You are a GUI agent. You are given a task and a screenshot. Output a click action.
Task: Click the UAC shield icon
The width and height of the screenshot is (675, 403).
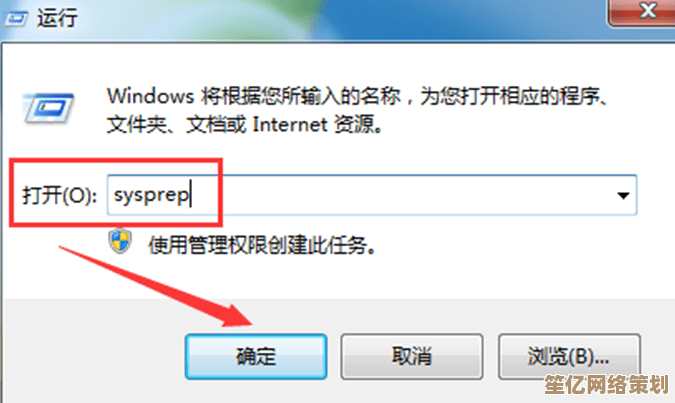click(120, 241)
